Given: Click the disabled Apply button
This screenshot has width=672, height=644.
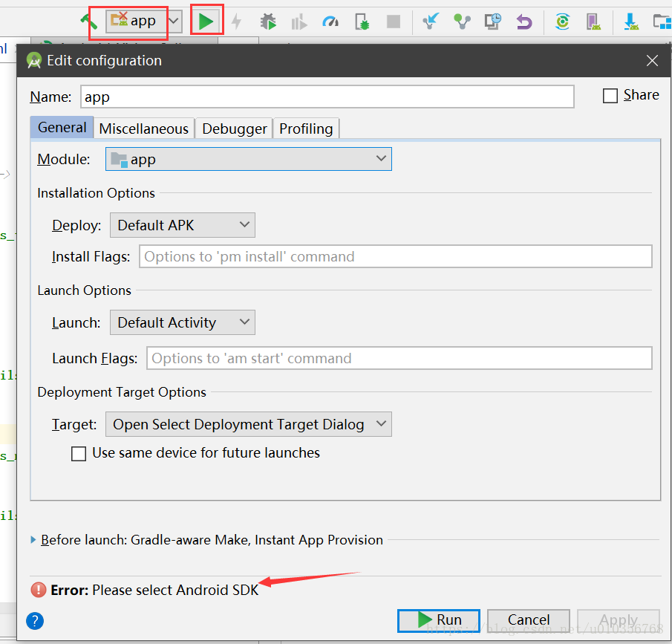Looking at the screenshot, I should (618, 620).
